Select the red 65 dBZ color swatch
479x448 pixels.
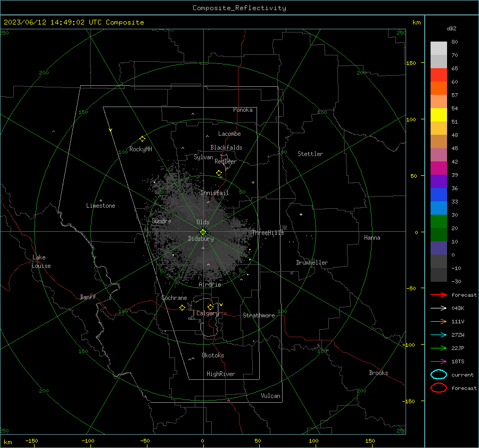[x=439, y=75]
